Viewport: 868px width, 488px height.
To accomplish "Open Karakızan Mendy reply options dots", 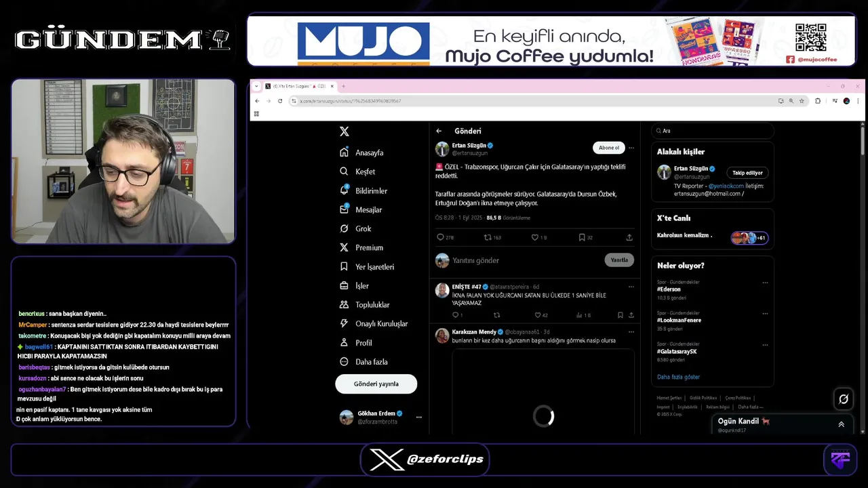I will click(631, 332).
